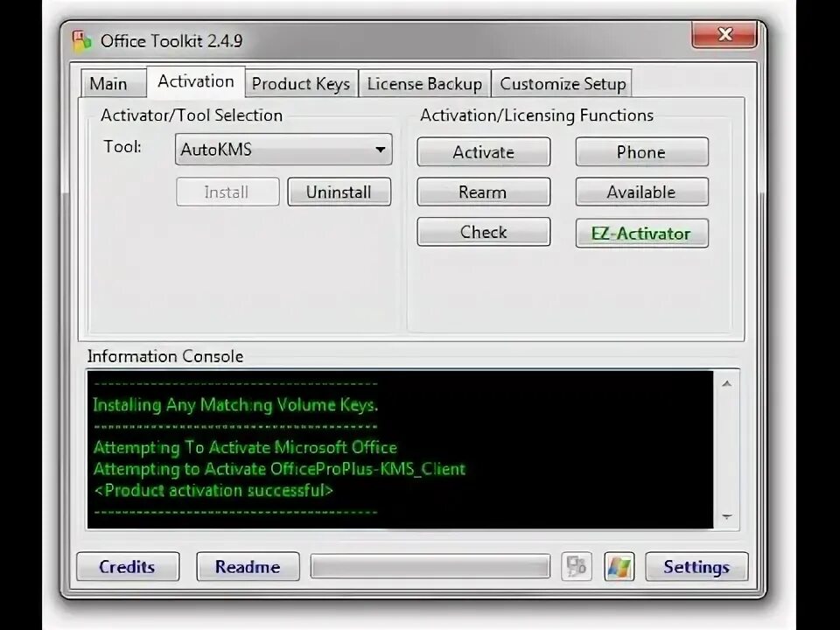This screenshot has height=630, width=840.
Task: Open the Customize Setup tab
Action: point(563,84)
